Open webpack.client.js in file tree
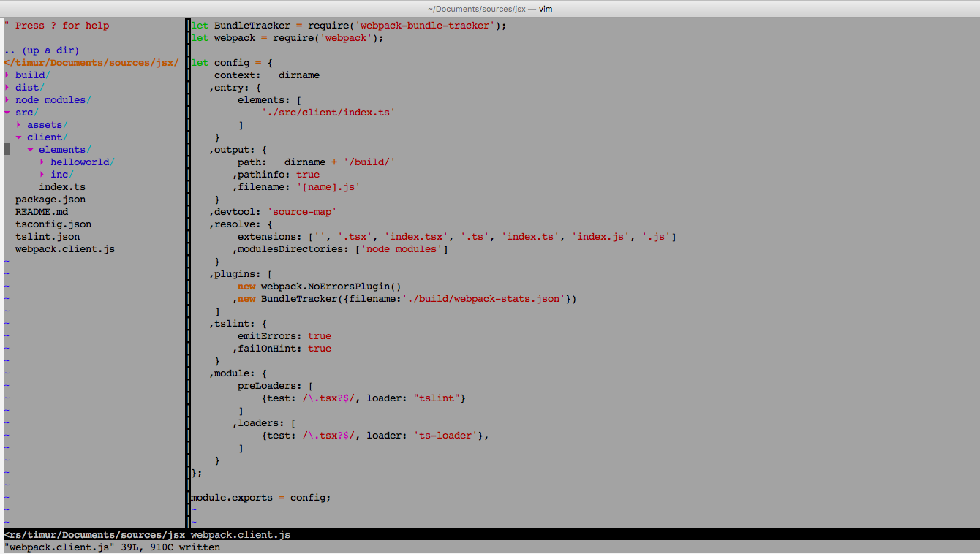This screenshot has height=554, width=980. [x=65, y=249]
